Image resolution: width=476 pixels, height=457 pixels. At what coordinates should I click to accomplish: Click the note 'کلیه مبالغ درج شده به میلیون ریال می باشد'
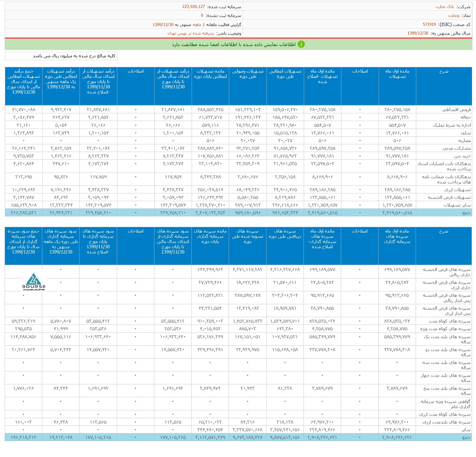74,56
